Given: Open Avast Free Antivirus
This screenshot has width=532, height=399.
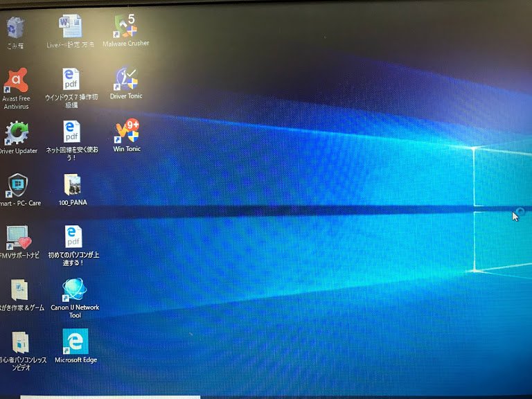Looking at the screenshot, I should [x=16, y=80].
